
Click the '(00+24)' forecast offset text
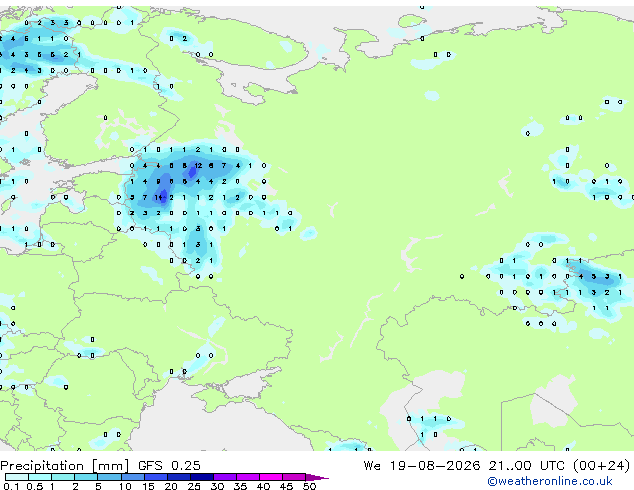coord(602,466)
